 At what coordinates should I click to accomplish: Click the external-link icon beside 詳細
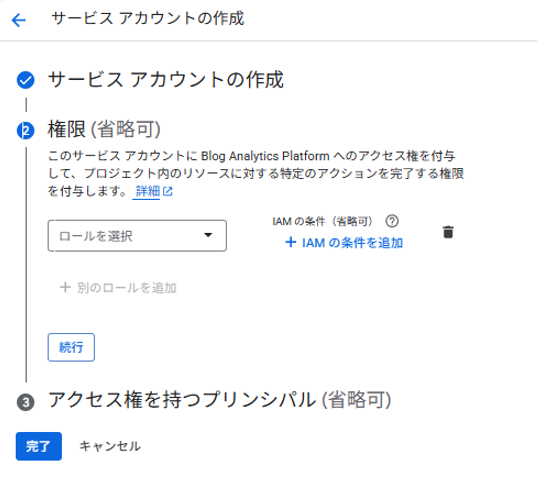tap(168, 191)
